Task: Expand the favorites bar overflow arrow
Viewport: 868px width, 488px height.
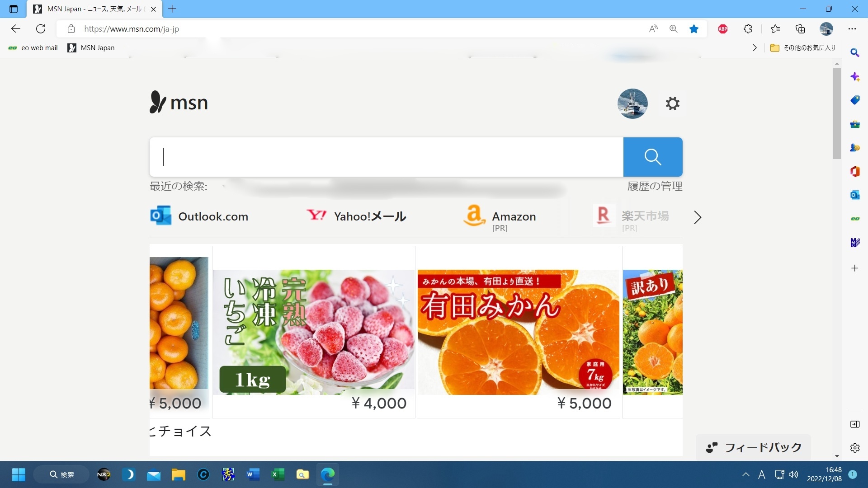Action: (754, 47)
